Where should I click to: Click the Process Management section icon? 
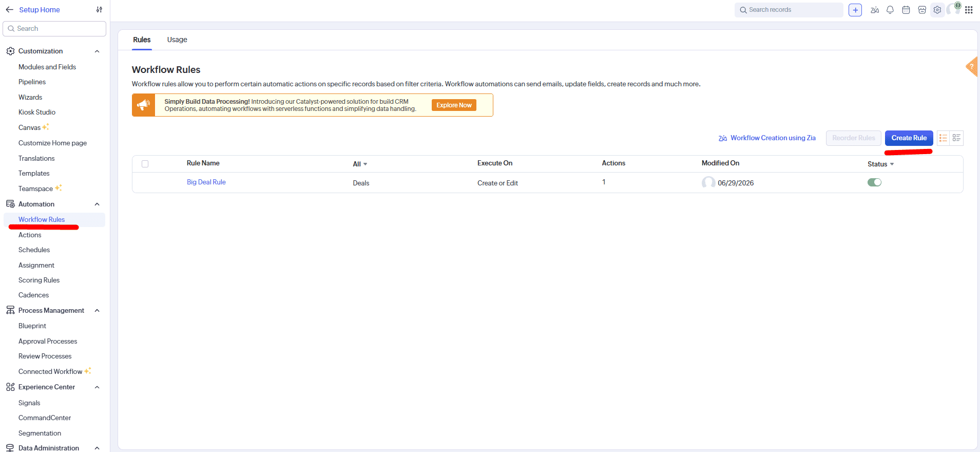click(10, 310)
